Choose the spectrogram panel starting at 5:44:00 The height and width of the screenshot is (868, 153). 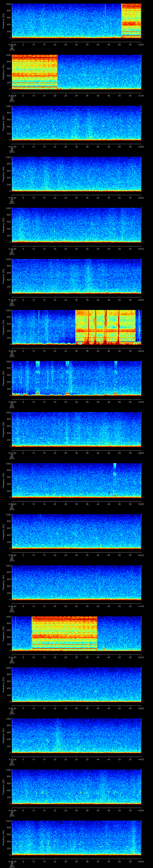pyautogui.click(x=77, y=787)
